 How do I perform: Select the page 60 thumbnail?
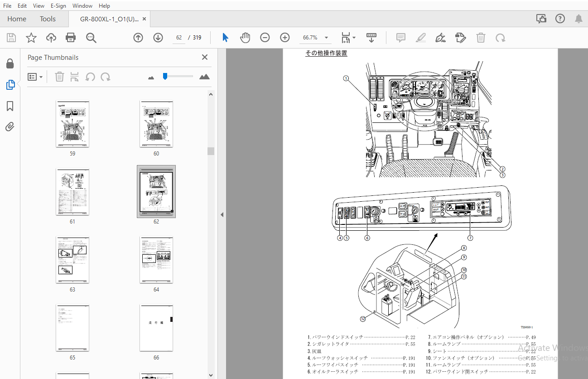click(x=156, y=124)
